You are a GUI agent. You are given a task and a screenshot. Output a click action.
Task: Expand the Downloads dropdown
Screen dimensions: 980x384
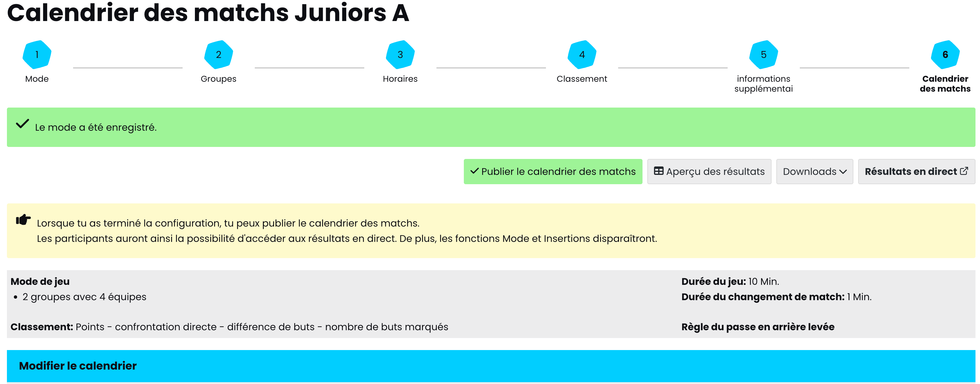click(x=809, y=172)
